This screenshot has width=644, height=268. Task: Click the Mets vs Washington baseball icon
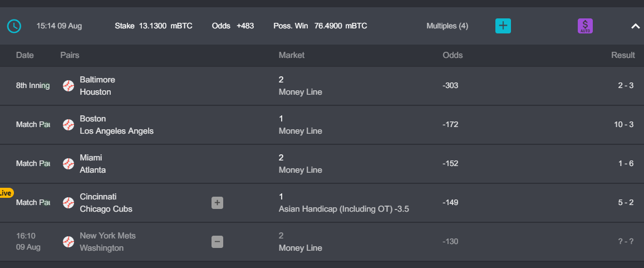click(68, 242)
